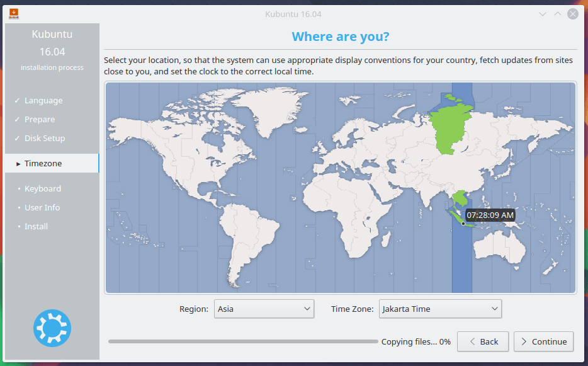Close the Kubuntu installer window

pyautogui.click(x=573, y=14)
